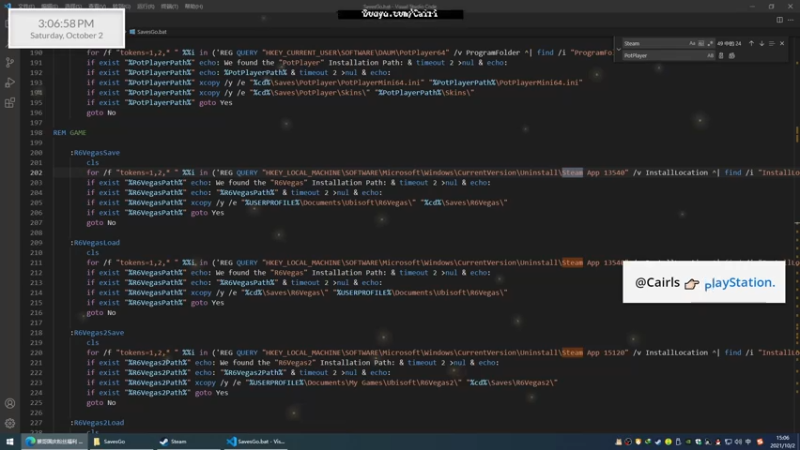The width and height of the screenshot is (800, 450).
Task: Open the Extensions view icon
Action: pos(10,103)
